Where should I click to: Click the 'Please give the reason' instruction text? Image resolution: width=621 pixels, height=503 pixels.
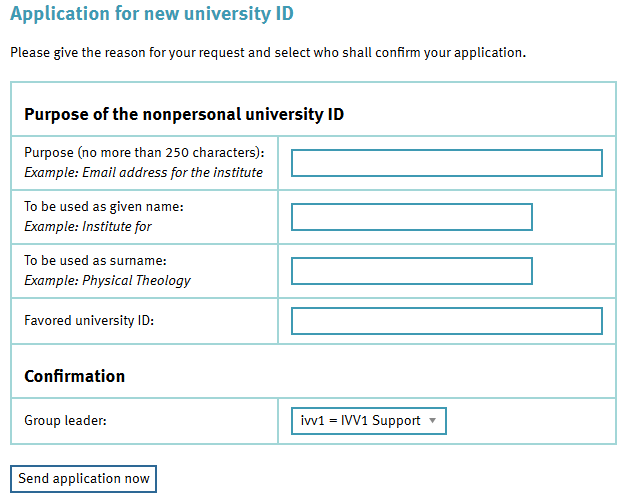(268, 52)
